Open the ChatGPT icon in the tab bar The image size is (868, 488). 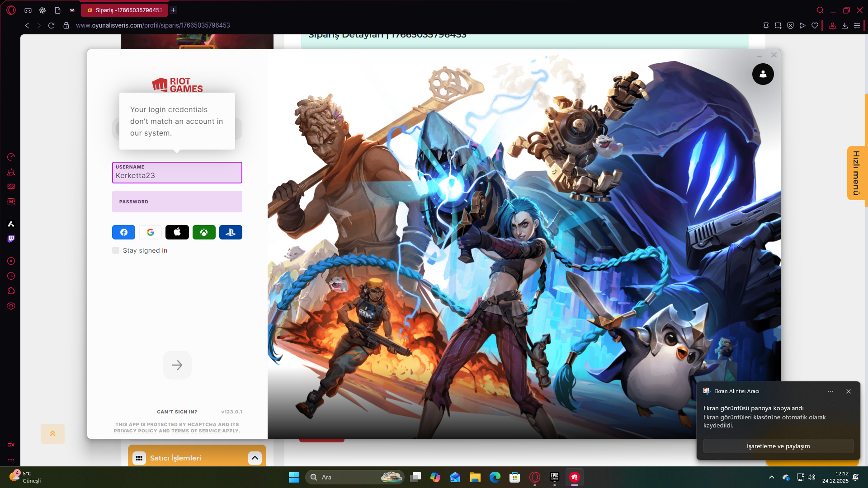click(x=42, y=10)
